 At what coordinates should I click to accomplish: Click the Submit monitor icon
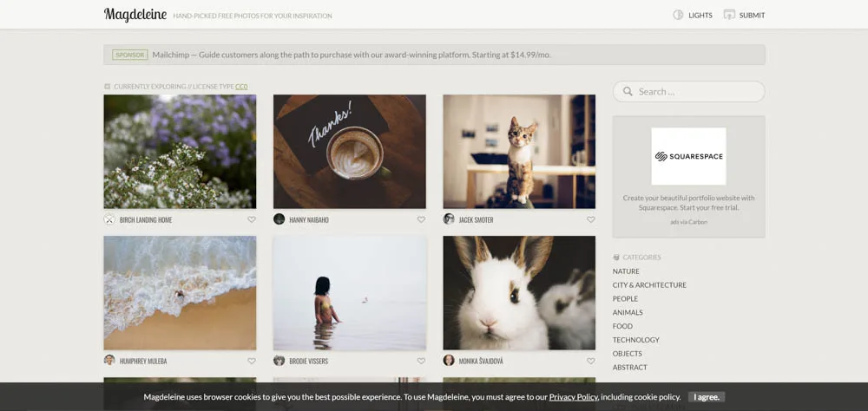pyautogui.click(x=729, y=15)
